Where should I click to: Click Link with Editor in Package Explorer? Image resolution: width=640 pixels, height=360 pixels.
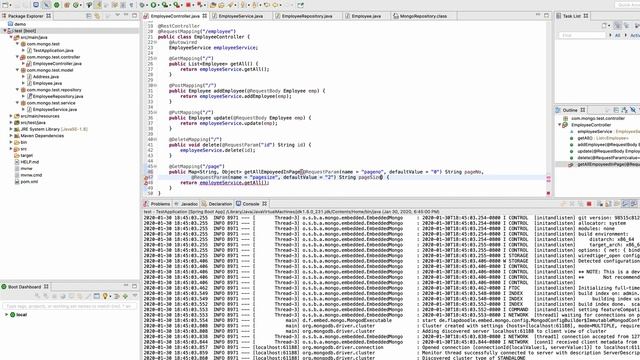coord(97,16)
